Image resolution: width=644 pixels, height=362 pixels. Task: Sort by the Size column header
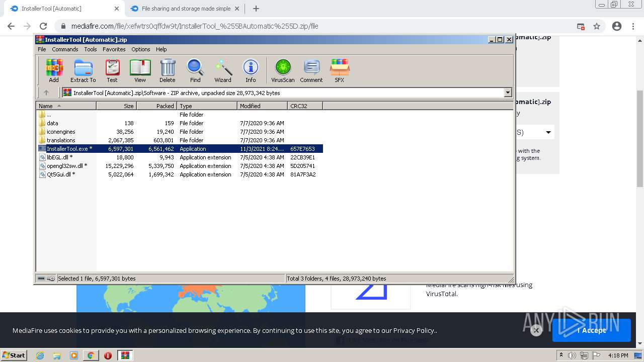(116, 106)
